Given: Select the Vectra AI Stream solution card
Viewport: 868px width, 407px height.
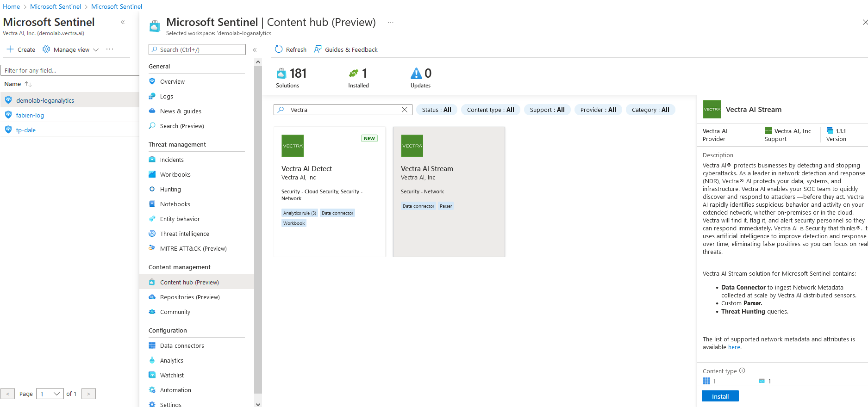Looking at the screenshot, I should (x=449, y=192).
